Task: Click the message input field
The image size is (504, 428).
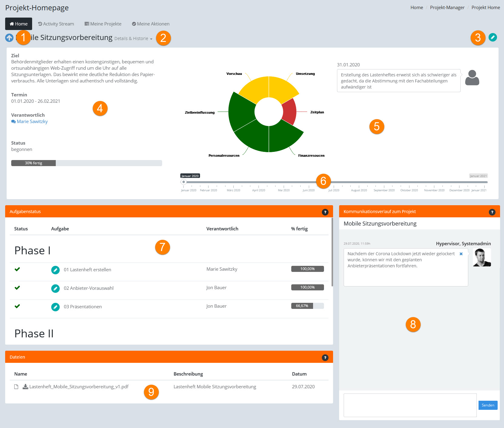Action: (410, 405)
